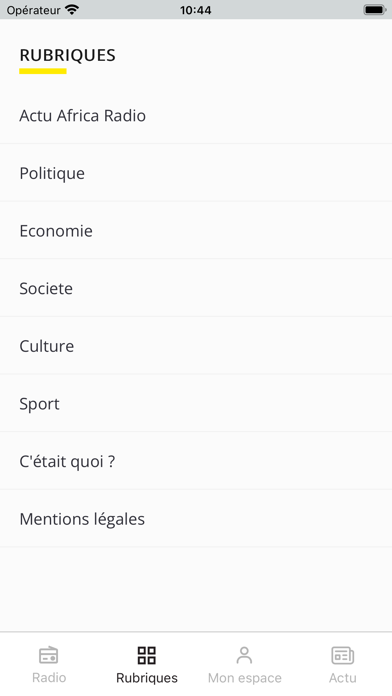Switch to Actu tab label
This screenshot has height=696, width=392.
tap(343, 678)
